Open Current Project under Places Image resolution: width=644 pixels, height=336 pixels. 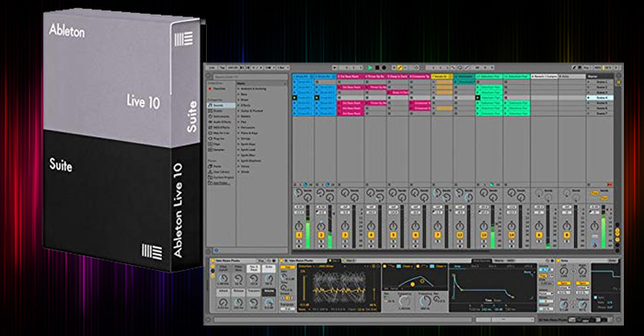point(221,178)
